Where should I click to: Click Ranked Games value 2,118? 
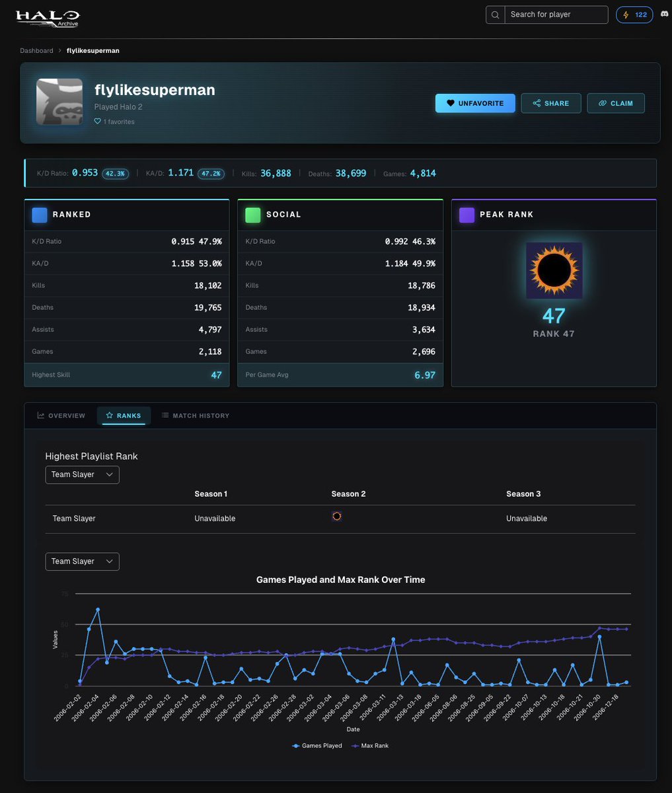coord(210,352)
